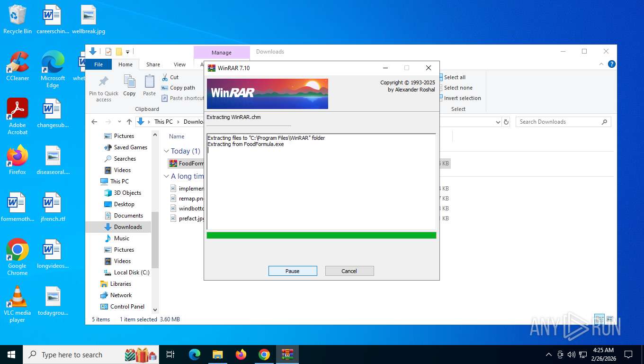Click the Refresh button in address bar
The width and height of the screenshot is (644, 364).
[x=506, y=122]
